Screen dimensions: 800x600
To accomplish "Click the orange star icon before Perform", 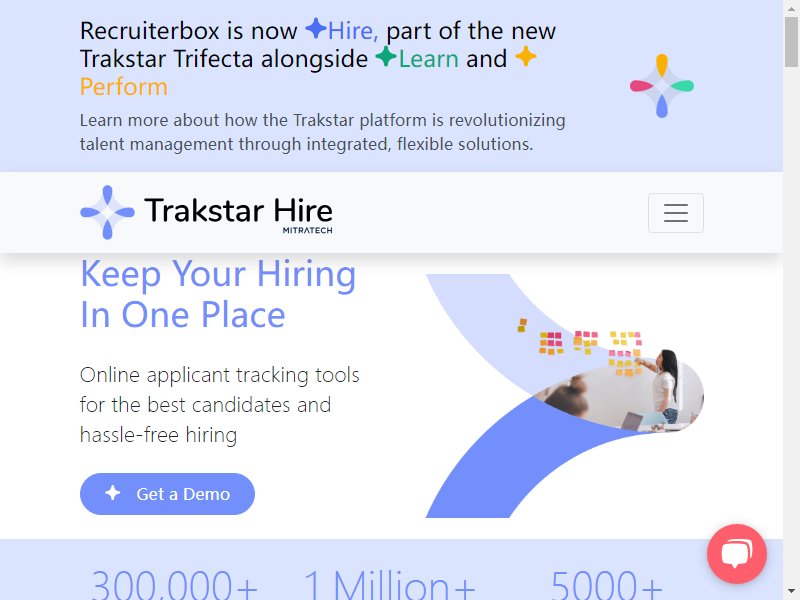I will coord(526,57).
